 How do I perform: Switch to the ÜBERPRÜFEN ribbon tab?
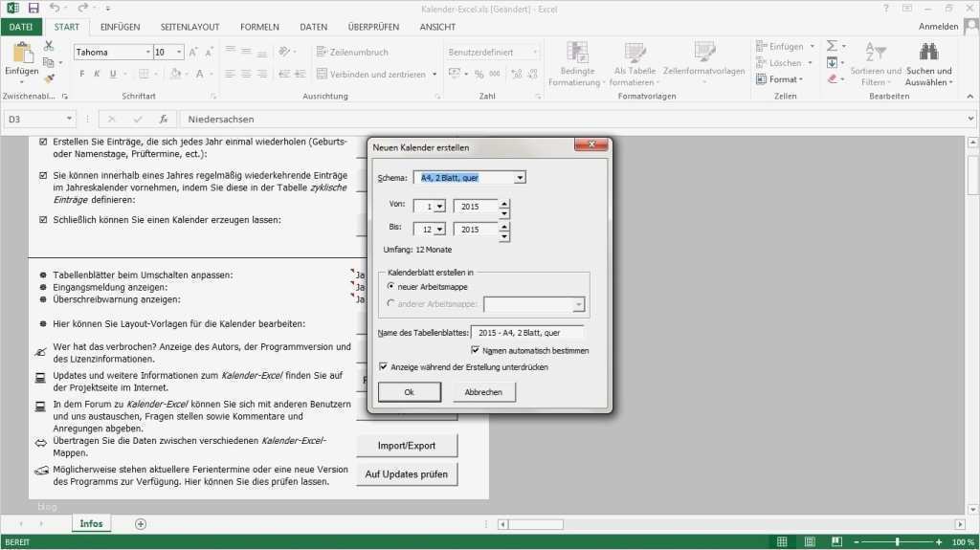[373, 27]
